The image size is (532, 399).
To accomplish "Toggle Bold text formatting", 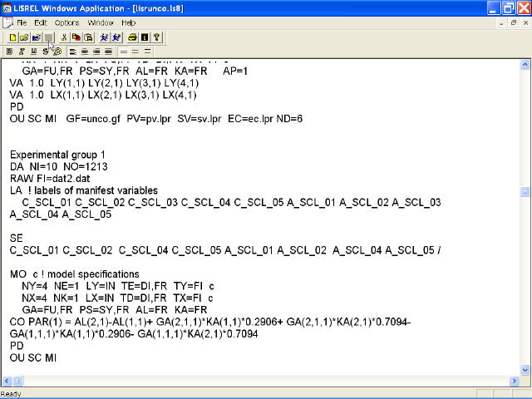I will coord(10,52).
